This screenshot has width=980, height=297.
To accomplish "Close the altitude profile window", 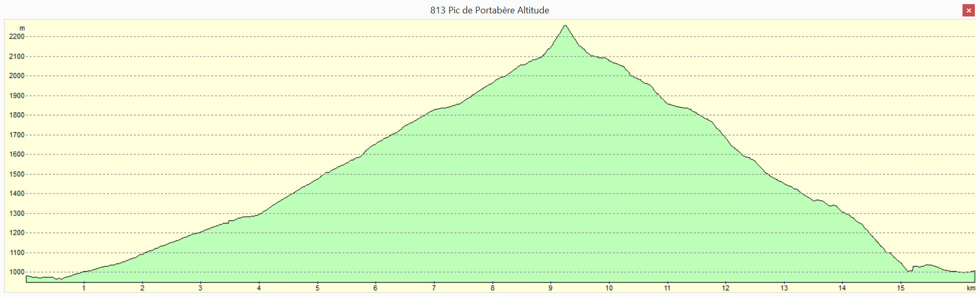I will click(x=968, y=10).
